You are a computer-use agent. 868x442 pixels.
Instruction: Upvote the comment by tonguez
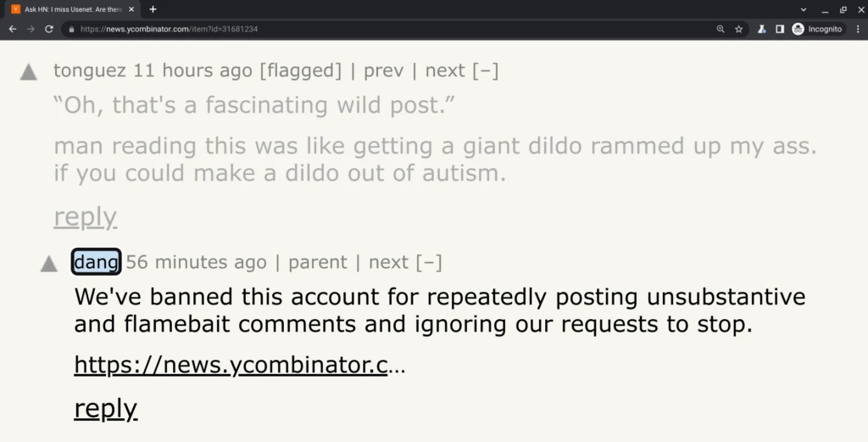pyautogui.click(x=29, y=72)
